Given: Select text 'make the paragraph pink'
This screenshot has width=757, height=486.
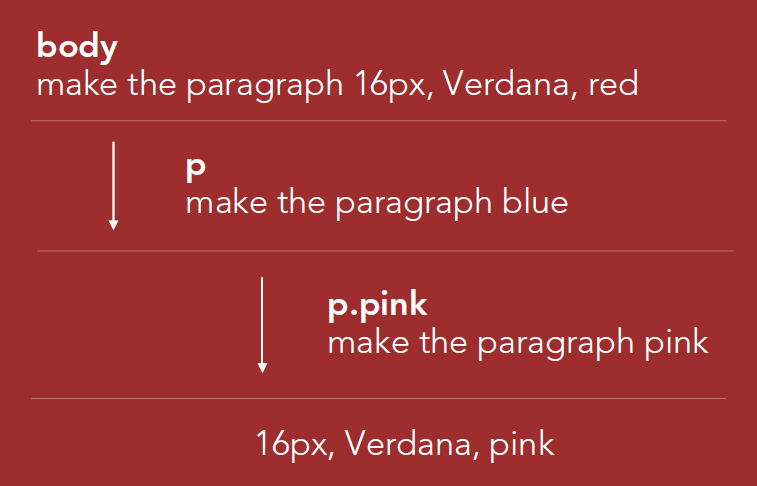Looking at the screenshot, I should [518, 344].
